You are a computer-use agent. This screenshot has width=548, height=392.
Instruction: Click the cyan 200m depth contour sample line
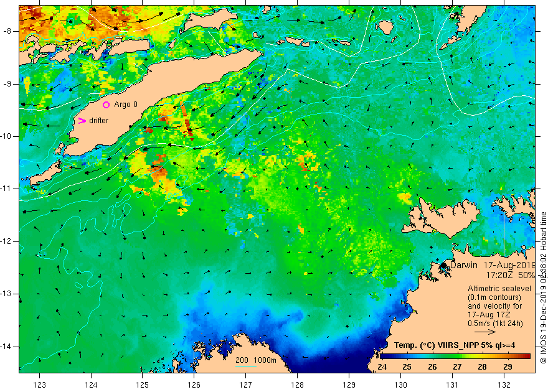[246, 367]
